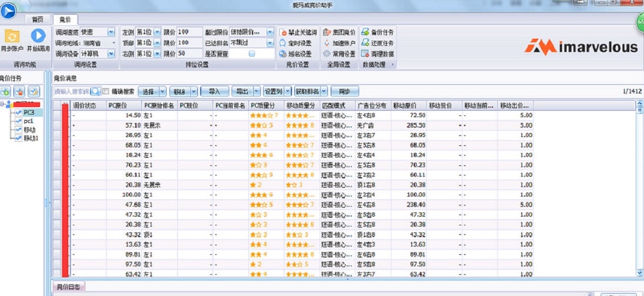Click the 导入 import button
Screen dimensions: 644x296
[x=215, y=91]
